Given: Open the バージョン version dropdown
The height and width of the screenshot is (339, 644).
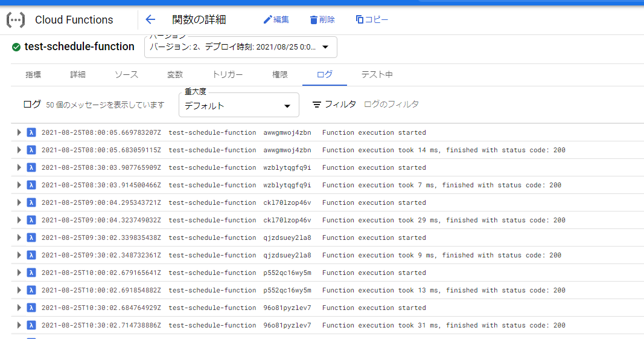Looking at the screenshot, I should pos(241,47).
